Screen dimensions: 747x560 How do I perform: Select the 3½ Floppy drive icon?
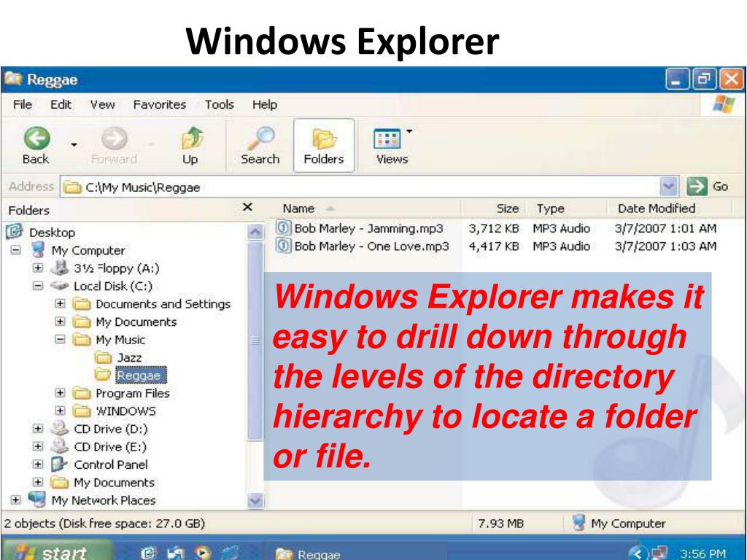[x=60, y=268]
